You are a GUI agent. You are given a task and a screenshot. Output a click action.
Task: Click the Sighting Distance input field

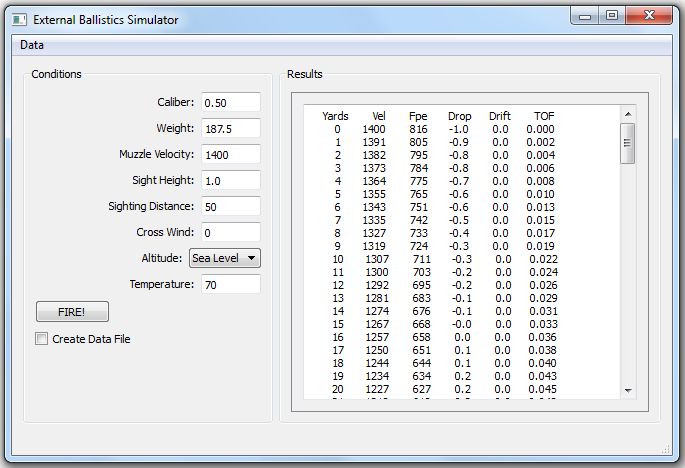click(x=231, y=206)
